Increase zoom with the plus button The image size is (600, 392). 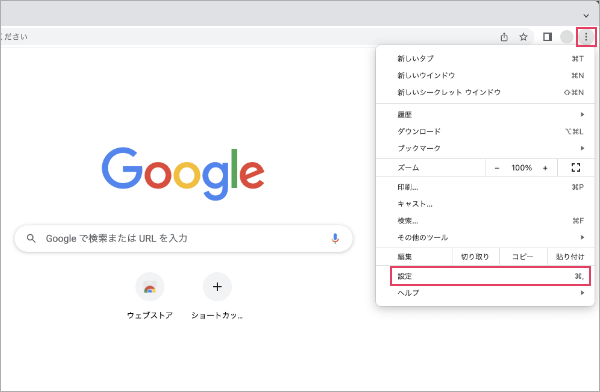point(545,168)
